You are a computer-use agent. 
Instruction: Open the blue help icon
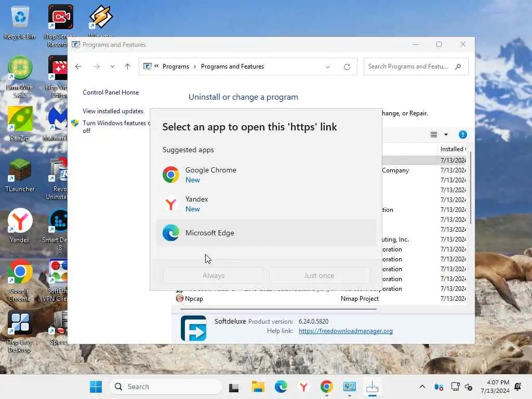[462, 135]
